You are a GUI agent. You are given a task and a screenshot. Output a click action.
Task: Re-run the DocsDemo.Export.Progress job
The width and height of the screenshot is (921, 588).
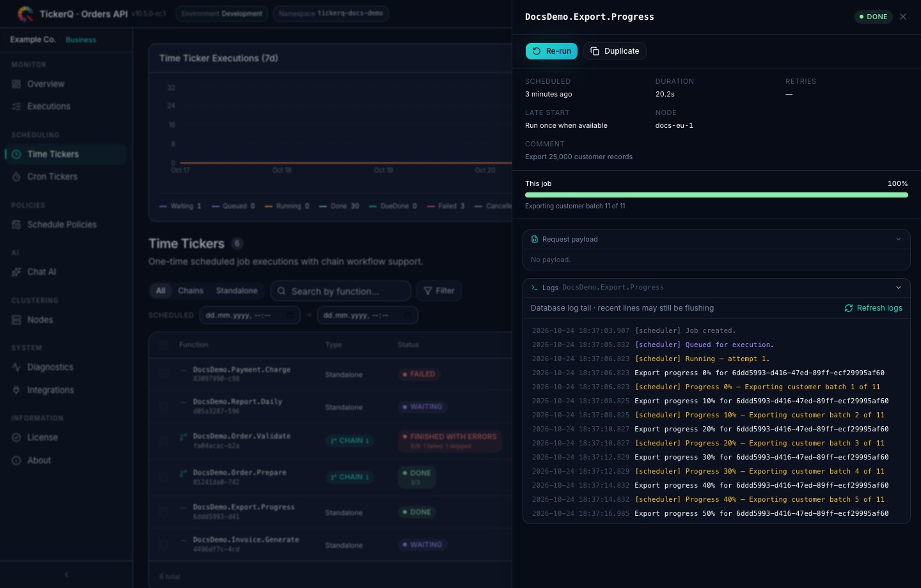pos(551,51)
